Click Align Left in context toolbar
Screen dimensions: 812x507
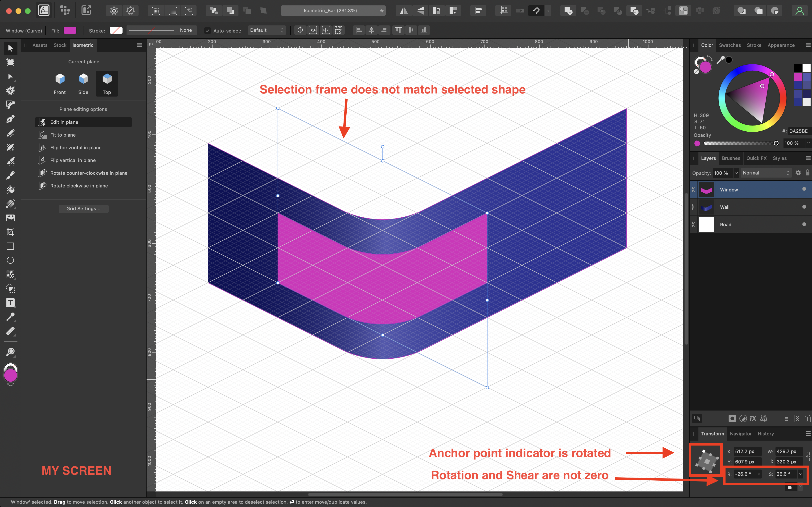coord(358,30)
